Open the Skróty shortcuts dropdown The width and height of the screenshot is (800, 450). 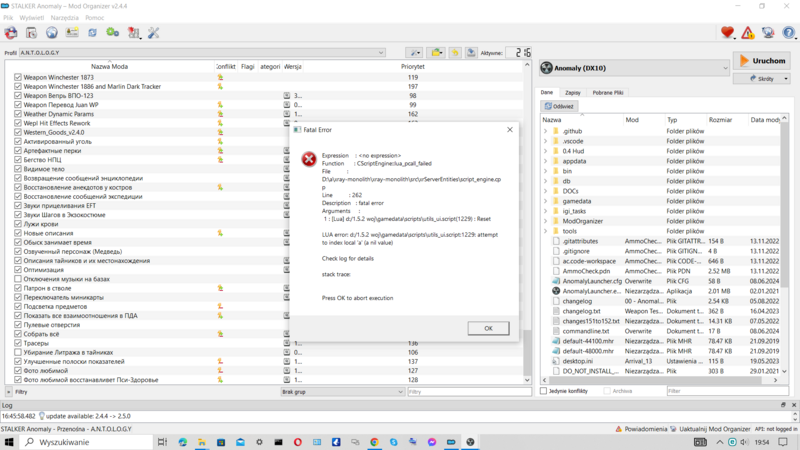click(x=762, y=79)
